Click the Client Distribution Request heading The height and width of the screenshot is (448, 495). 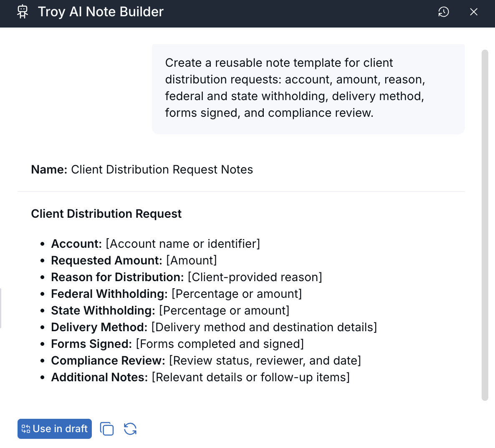coord(106,214)
